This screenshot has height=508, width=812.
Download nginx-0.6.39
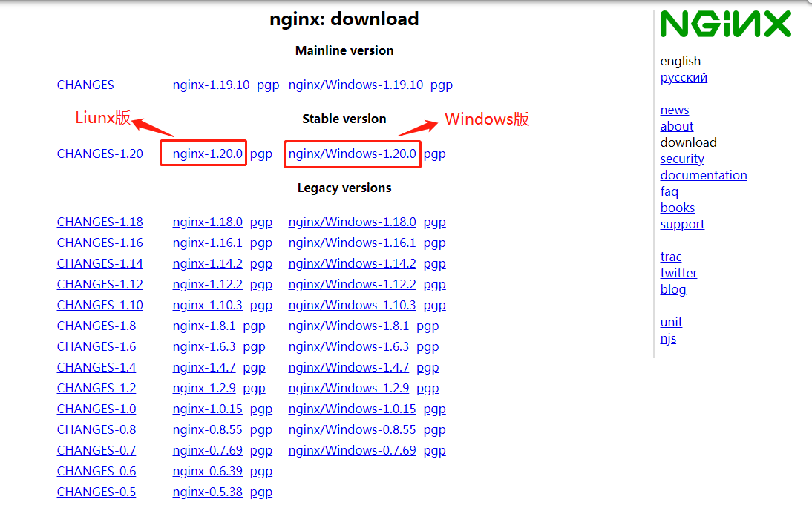pyautogui.click(x=207, y=471)
